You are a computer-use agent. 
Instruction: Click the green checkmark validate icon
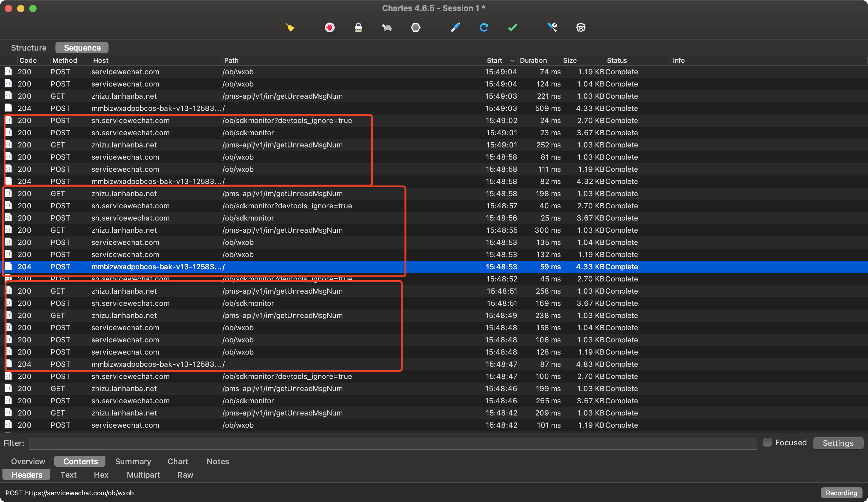pyautogui.click(x=513, y=27)
